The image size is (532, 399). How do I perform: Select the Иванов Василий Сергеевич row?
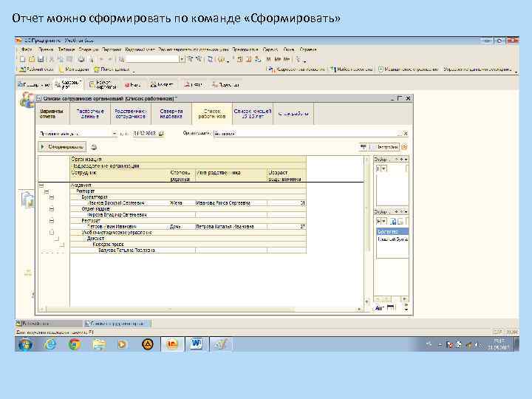[188, 203]
